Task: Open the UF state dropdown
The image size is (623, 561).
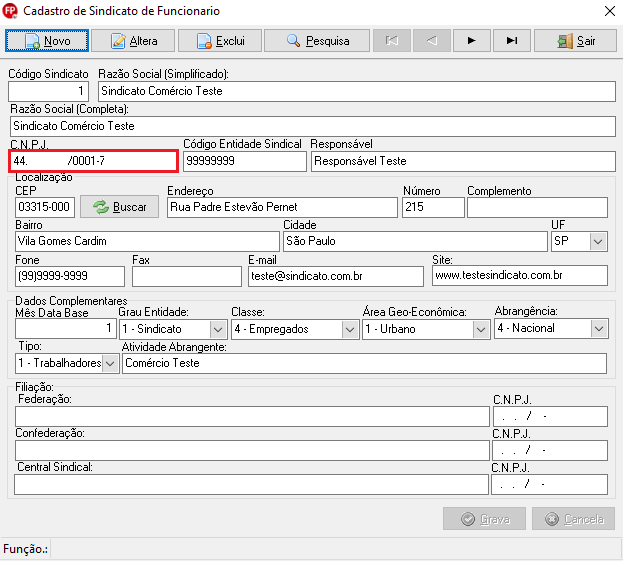Action: point(598,242)
